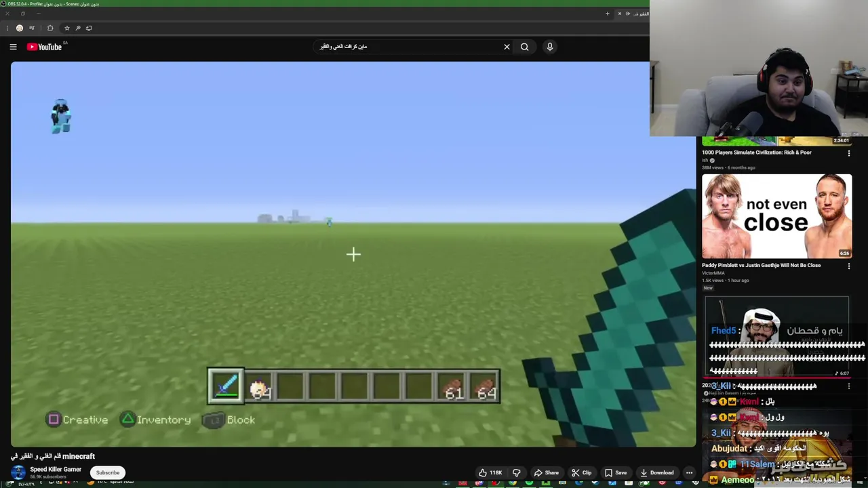
Task: Subscribe to Speed Killer Gamer
Action: 107,472
